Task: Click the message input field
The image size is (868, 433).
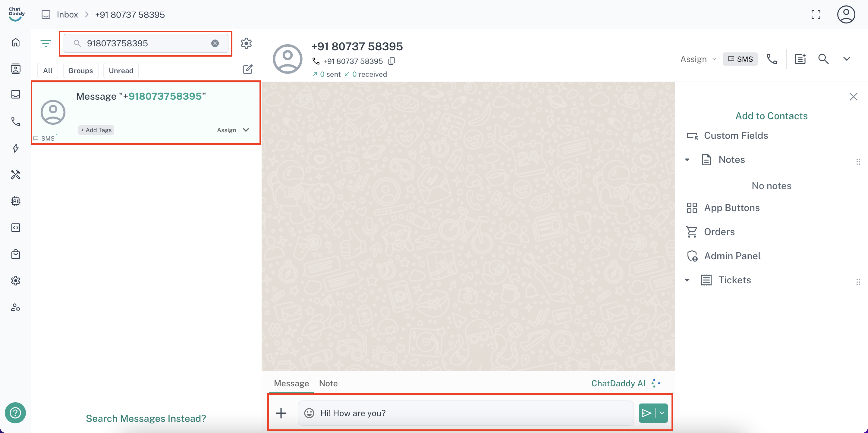Action: click(472, 413)
